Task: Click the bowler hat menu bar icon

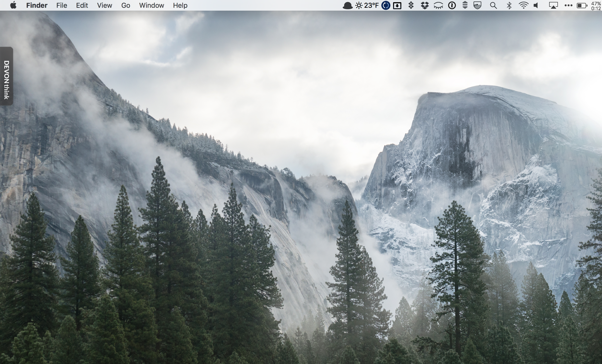Action: click(347, 5)
